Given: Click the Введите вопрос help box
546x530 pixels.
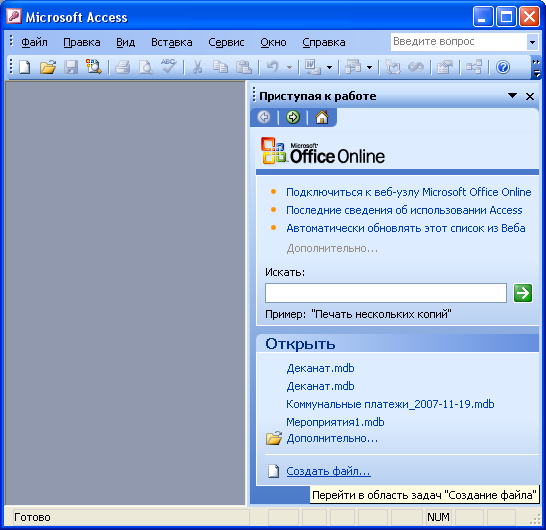Looking at the screenshot, I should 459,42.
